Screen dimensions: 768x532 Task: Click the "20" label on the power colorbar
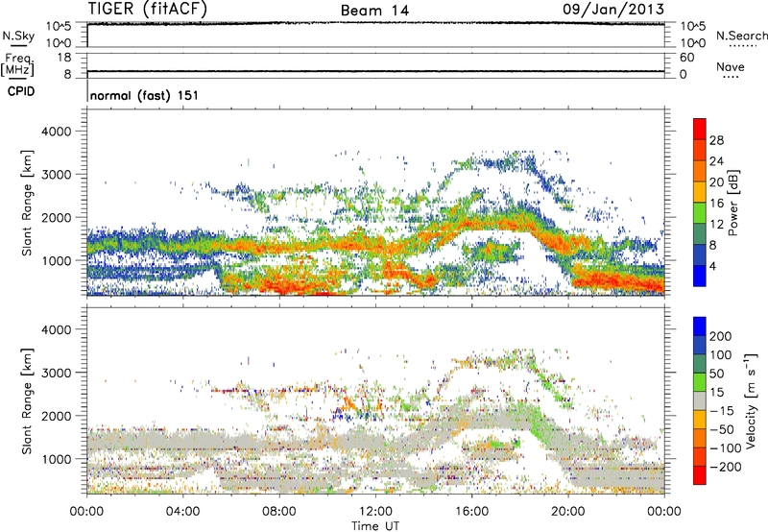tap(716, 182)
